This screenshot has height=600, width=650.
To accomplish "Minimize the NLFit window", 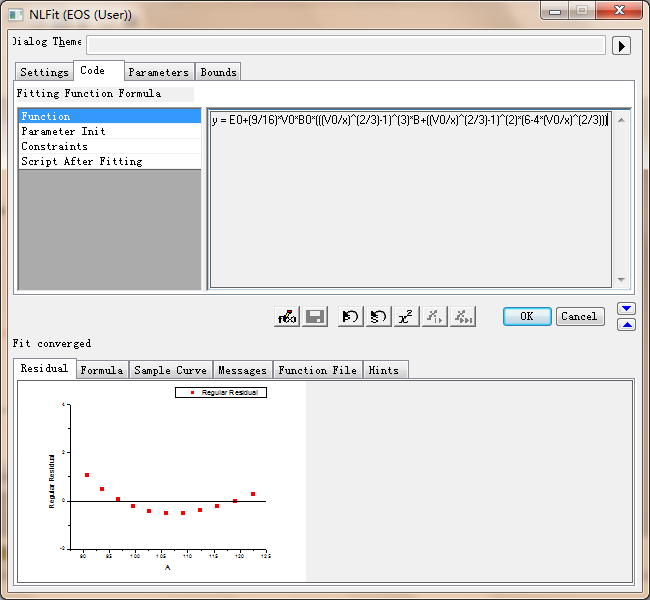I will [x=555, y=11].
